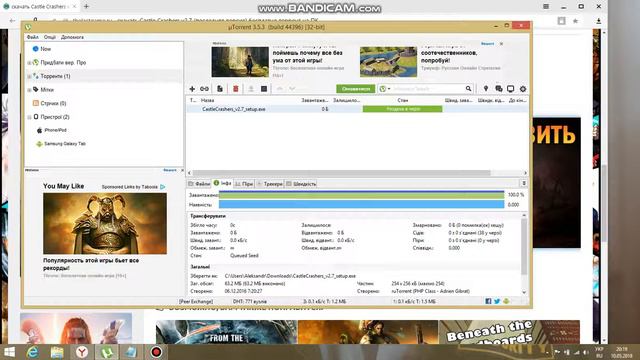The height and width of the screenshot is (360, 640).
Task: Open Yandex Browser from taskbar
Action: [x=82, y=352]
